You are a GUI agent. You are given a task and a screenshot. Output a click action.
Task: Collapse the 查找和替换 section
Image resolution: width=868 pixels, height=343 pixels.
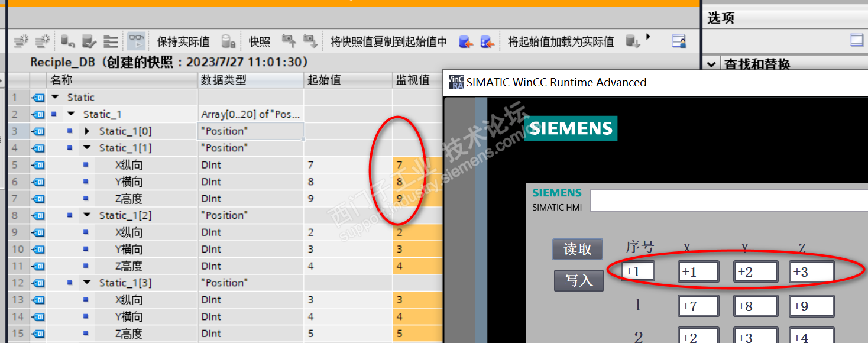(712, 64)
